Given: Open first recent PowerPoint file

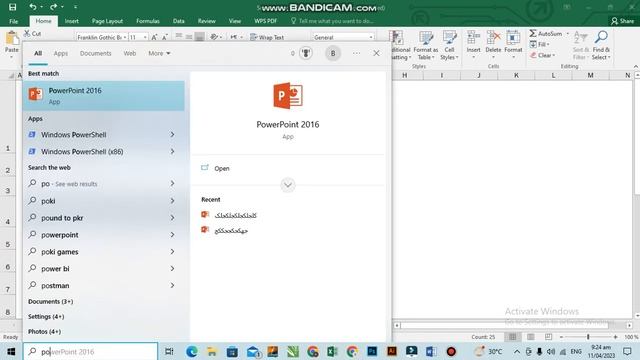Looking at the screenshot, I should [236, 215].
